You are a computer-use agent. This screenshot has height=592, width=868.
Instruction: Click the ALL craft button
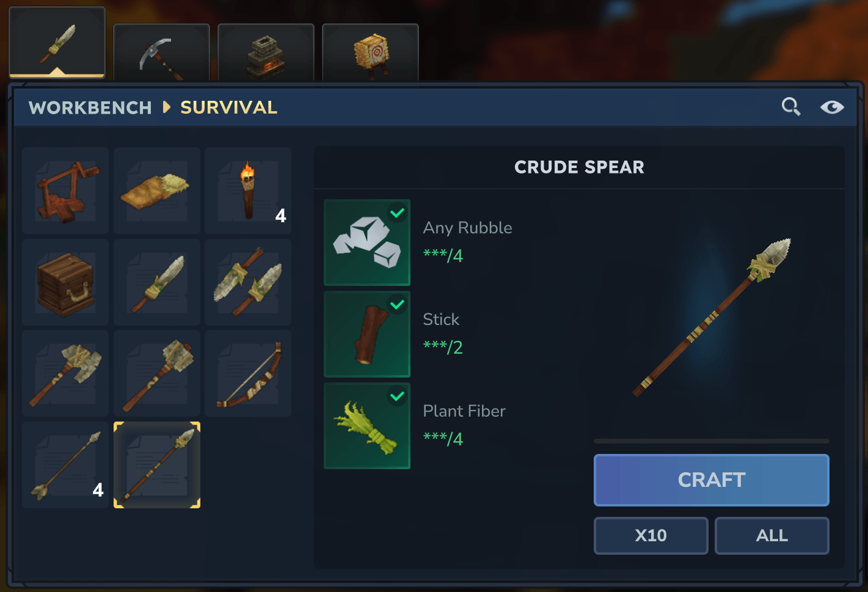click(771, 536)
